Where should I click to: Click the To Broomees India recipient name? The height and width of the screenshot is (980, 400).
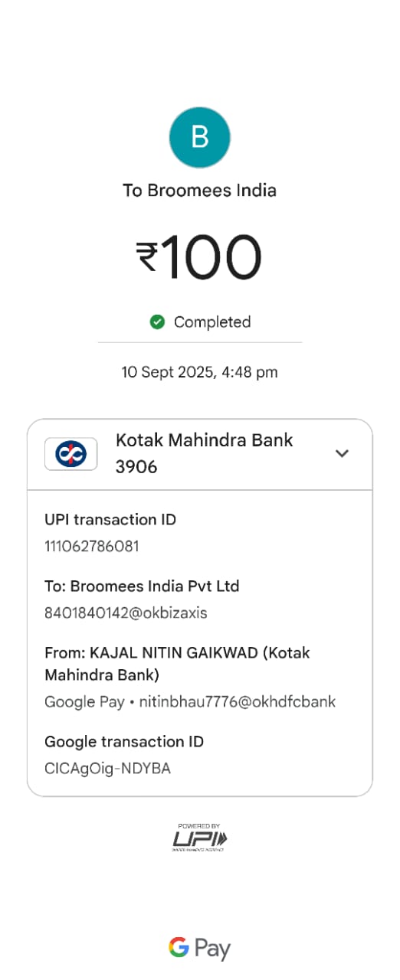coord(200,190)
